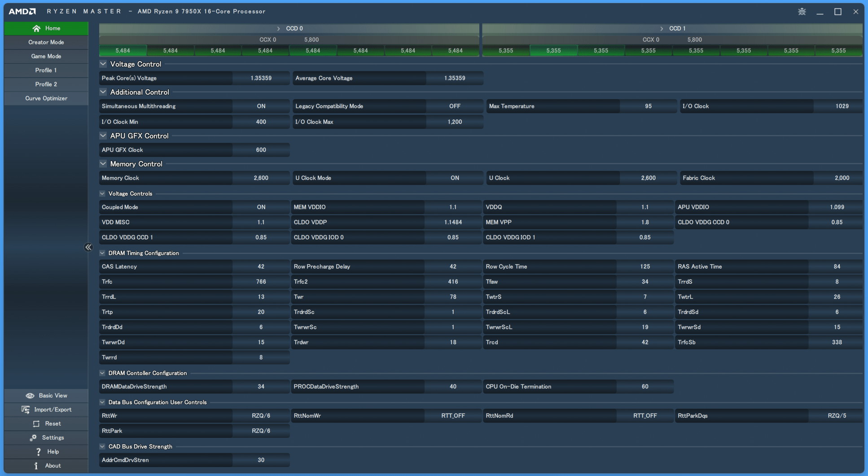Screen dimensions: 868x476
Task: Click the Row Cycle Time value 125
Action: click(645, 266)
